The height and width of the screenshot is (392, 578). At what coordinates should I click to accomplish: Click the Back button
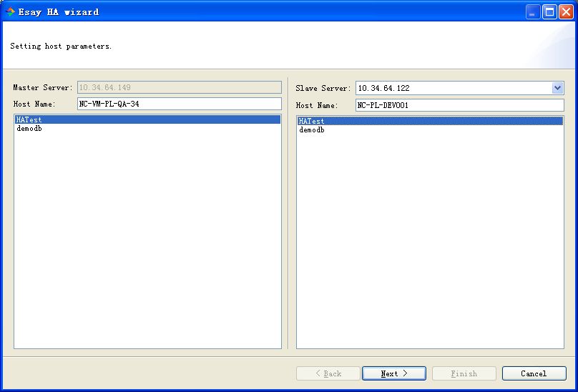[x=328, y=373]
